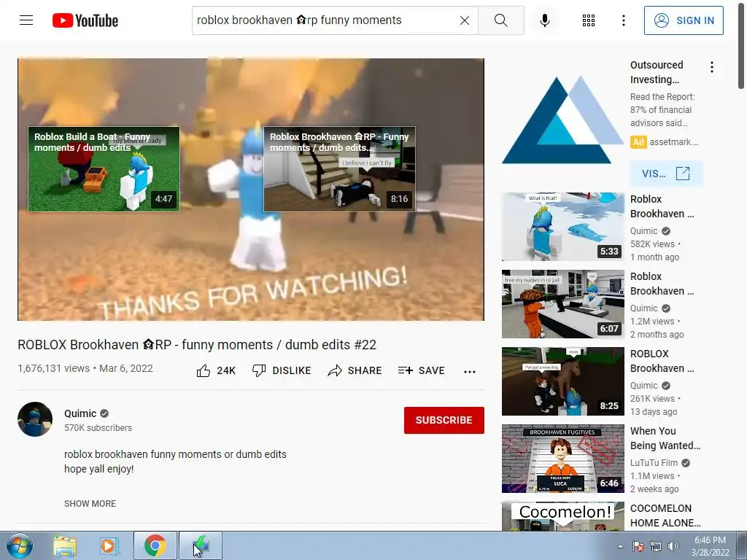Open 'When You Being Wanted' video title
This screenshot has height=560, width=747.
(x=665, y=438)
